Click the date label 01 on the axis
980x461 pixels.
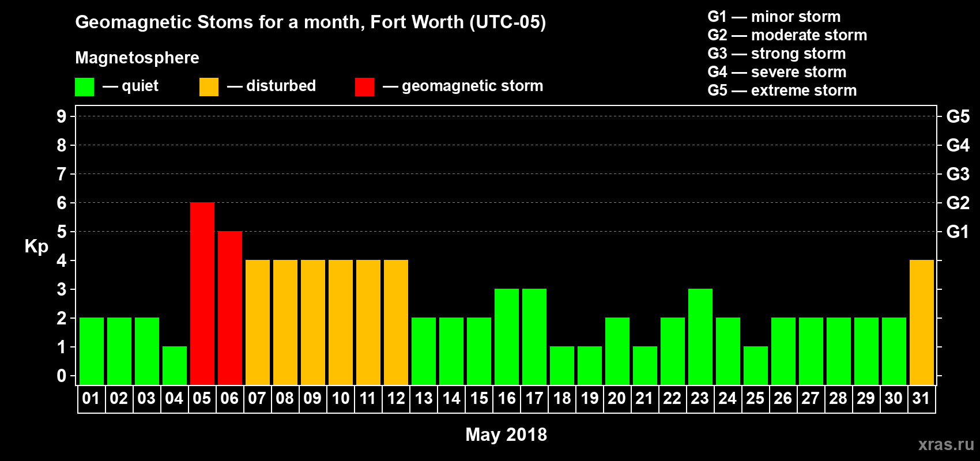[91, 398]
